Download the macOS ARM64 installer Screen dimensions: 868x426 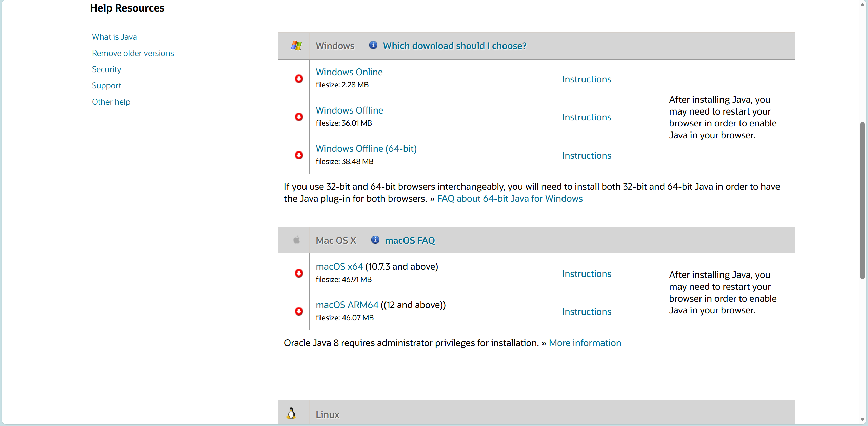click(x=347, y=305)
